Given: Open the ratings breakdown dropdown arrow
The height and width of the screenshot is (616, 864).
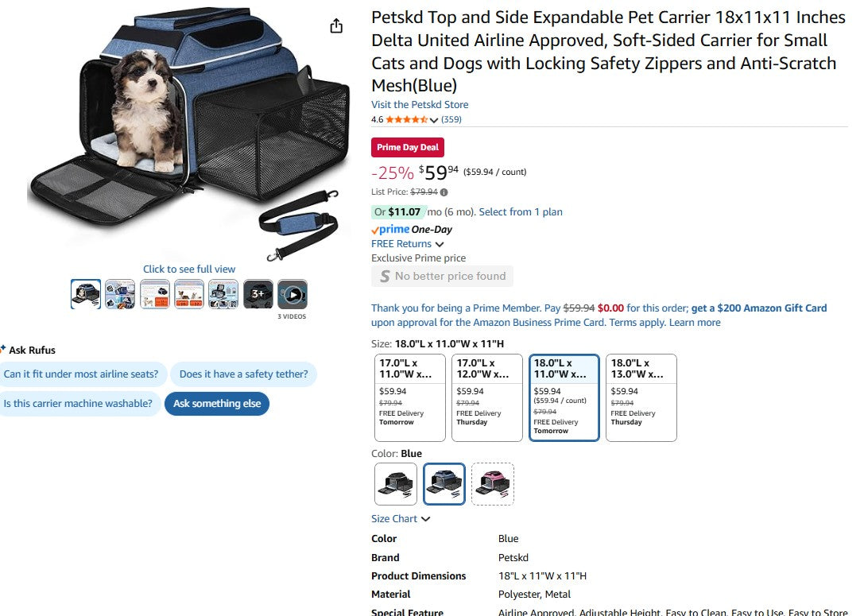Looking at the screenshot, I should coord(434,120).
